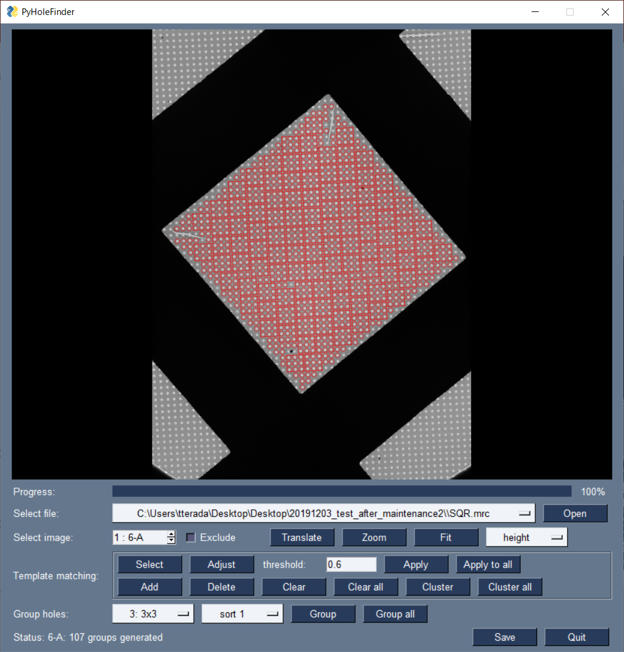
Task: Minimize the PyHoleFinder window
Action: coord(535,12)
